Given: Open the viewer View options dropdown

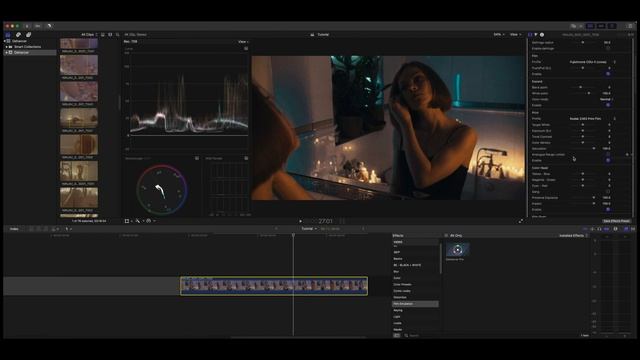Looking at the screenshot, I should click(x=516, y=35).
